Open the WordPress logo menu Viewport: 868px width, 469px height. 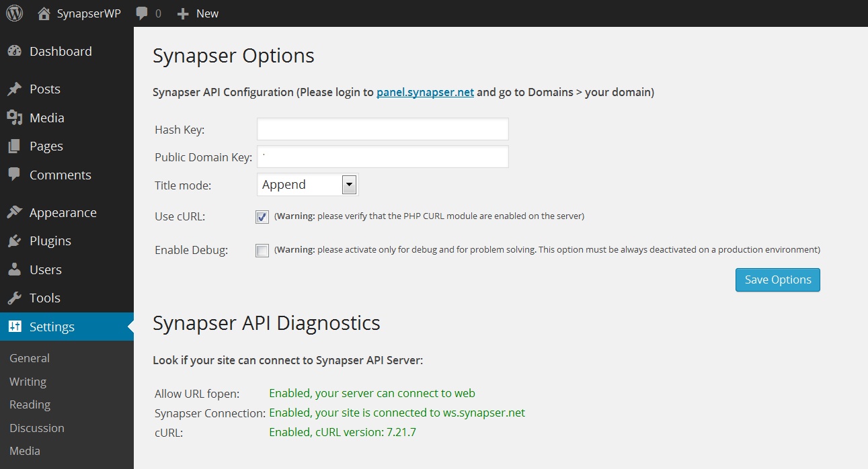click(14, 13)
